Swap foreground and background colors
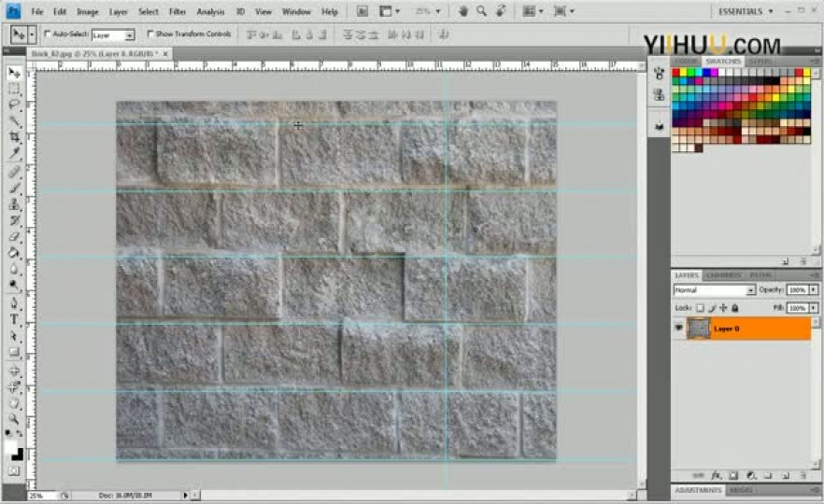Viewport: 824px width, 504px height. [x=20, y=434]
